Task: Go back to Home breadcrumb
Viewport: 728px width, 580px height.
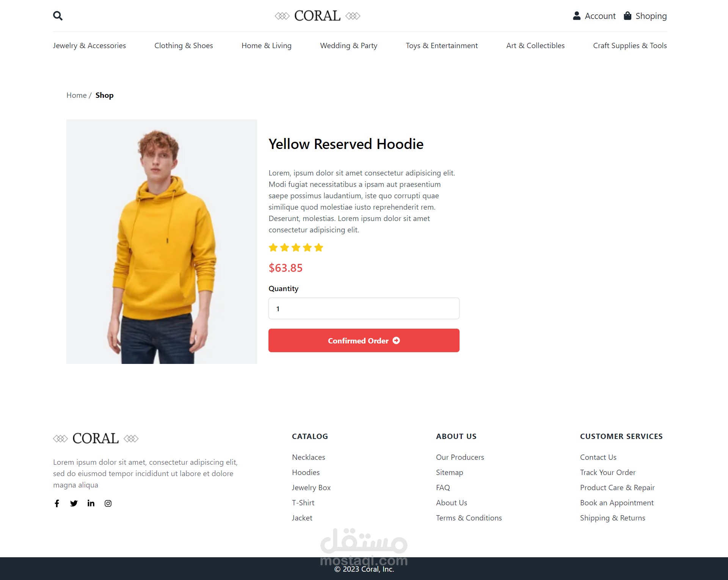Action: pyautogui.click(x=76, y=95)
